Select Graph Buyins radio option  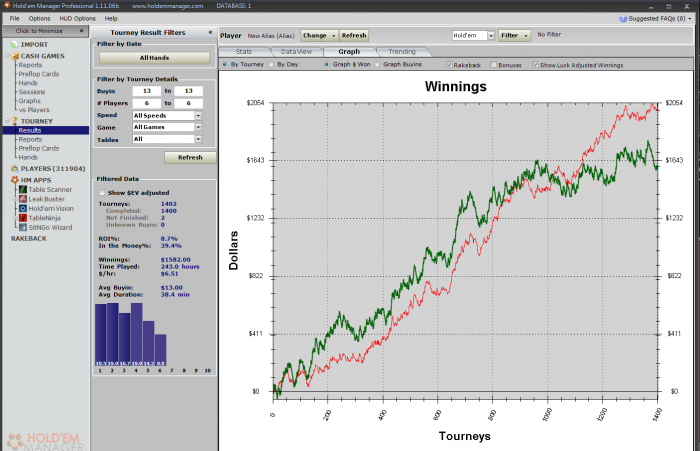377,64
